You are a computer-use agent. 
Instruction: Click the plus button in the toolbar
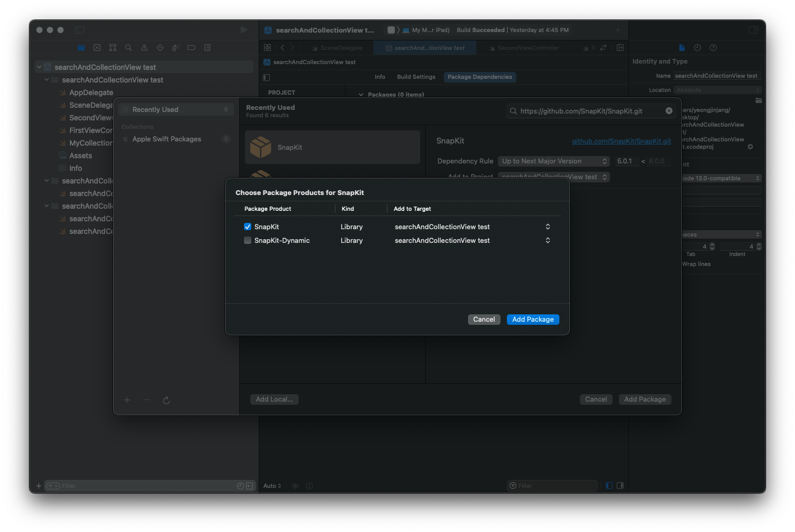(x=618, y=30)
